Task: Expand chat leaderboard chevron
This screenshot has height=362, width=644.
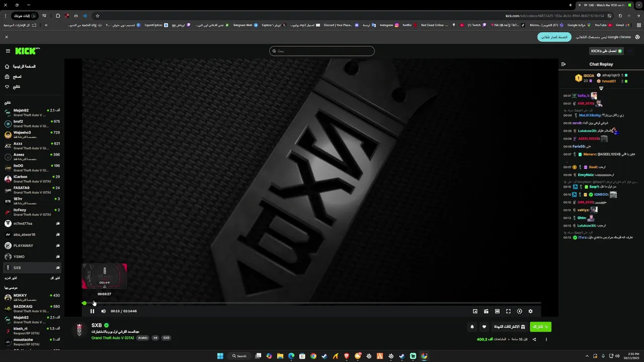Action: [601, 88]
